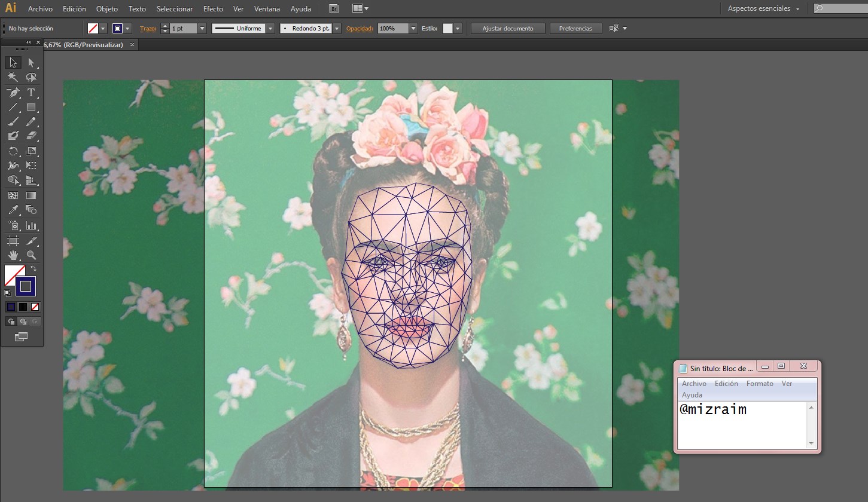The width and height of the screenshot is (868, 502).
Task: Select the Line Segment tool
Action: pos(13,107)
